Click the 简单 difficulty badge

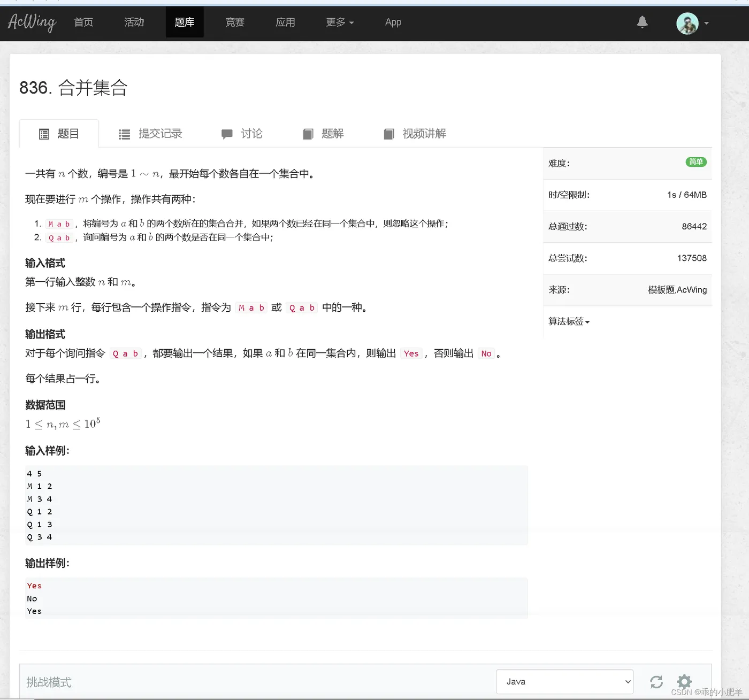(696, 162)
